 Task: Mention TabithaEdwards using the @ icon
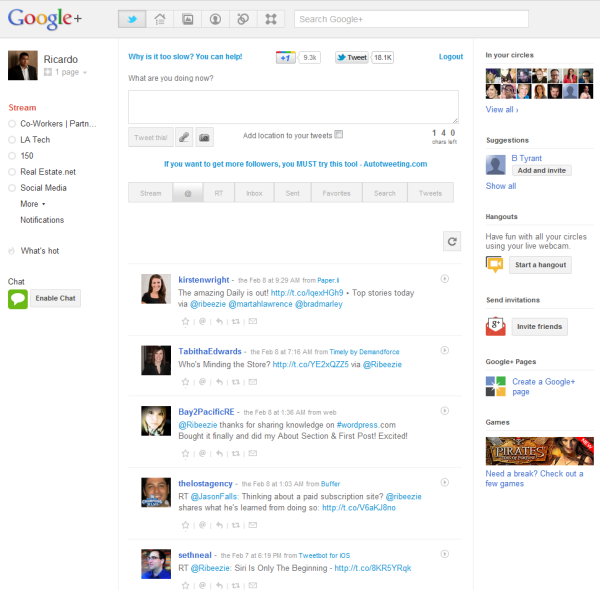(x=202, y=381)
